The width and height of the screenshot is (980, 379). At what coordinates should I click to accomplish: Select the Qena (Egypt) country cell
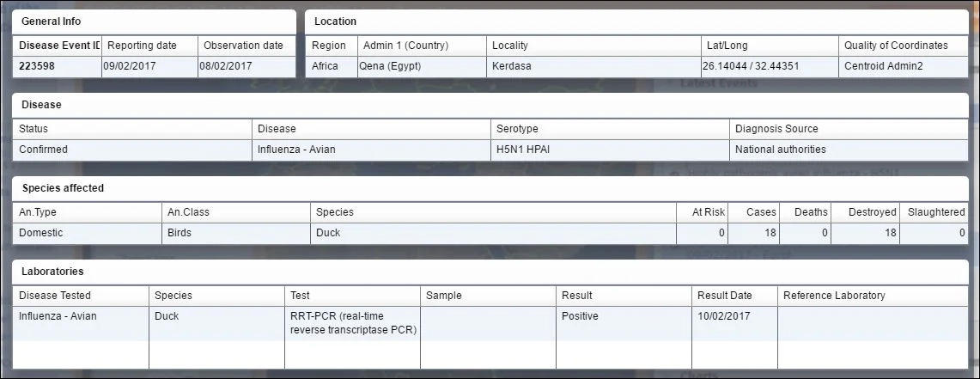(x=422, y=66)
